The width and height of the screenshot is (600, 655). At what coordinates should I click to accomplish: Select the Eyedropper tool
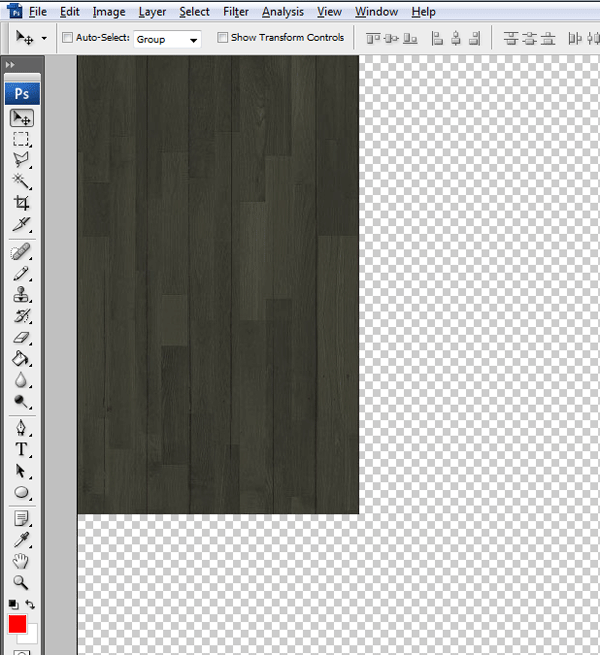point(21,540)
